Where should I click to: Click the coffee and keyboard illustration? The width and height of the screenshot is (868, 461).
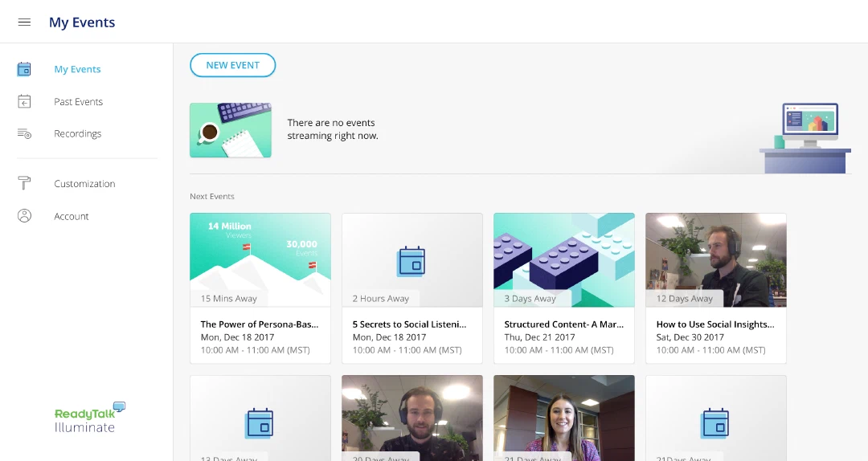[x=231, y=130]
